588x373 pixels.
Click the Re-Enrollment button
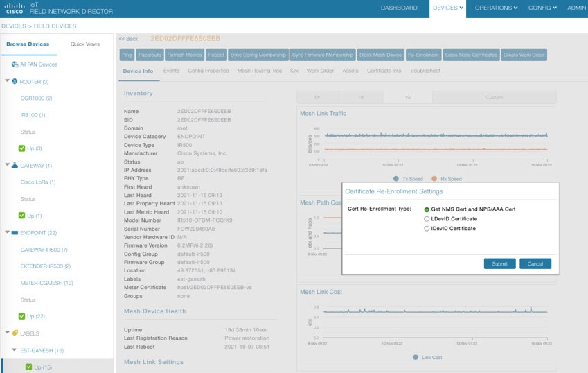click(423, 55)
